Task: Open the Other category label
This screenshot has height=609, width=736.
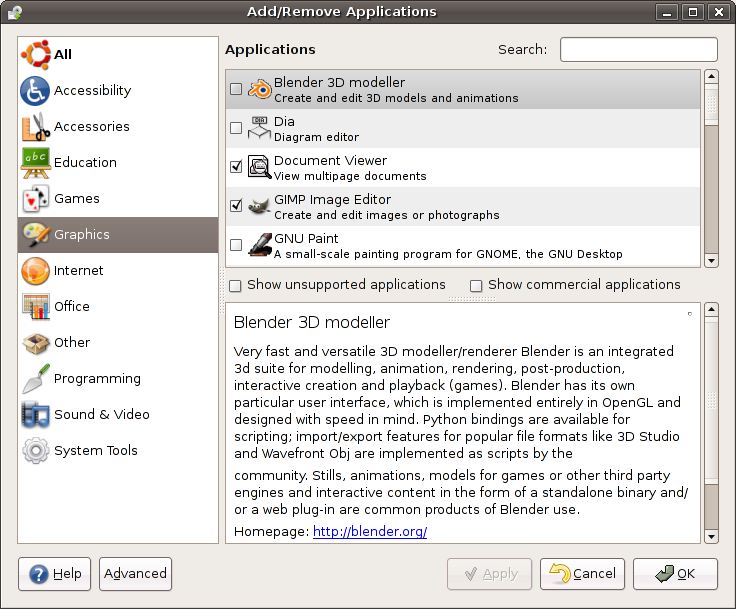Action: 72,342
